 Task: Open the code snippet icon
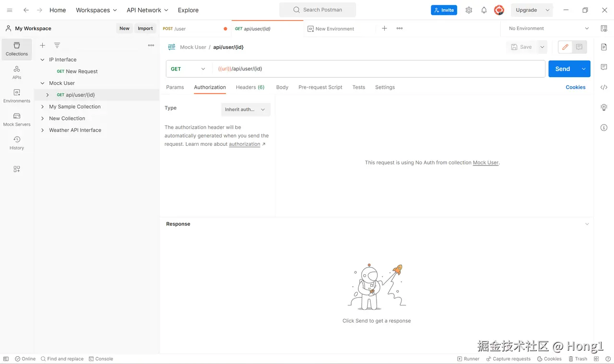click(604, 87)
